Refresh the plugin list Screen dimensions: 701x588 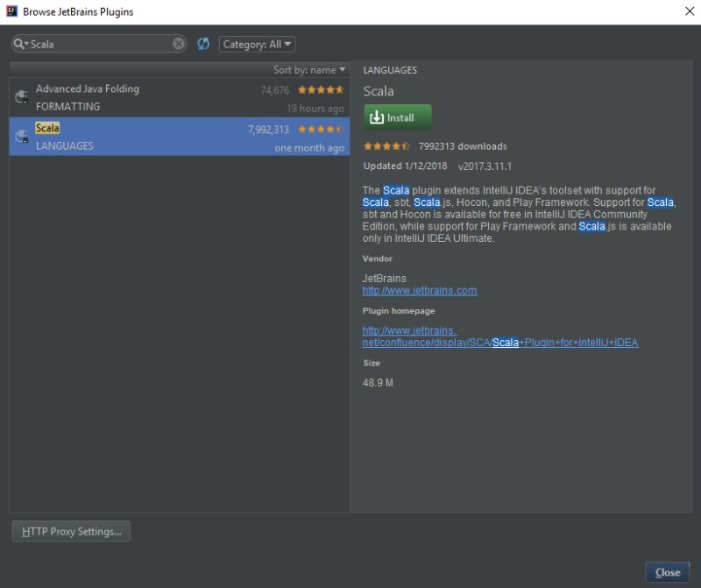tap(202, 42)
